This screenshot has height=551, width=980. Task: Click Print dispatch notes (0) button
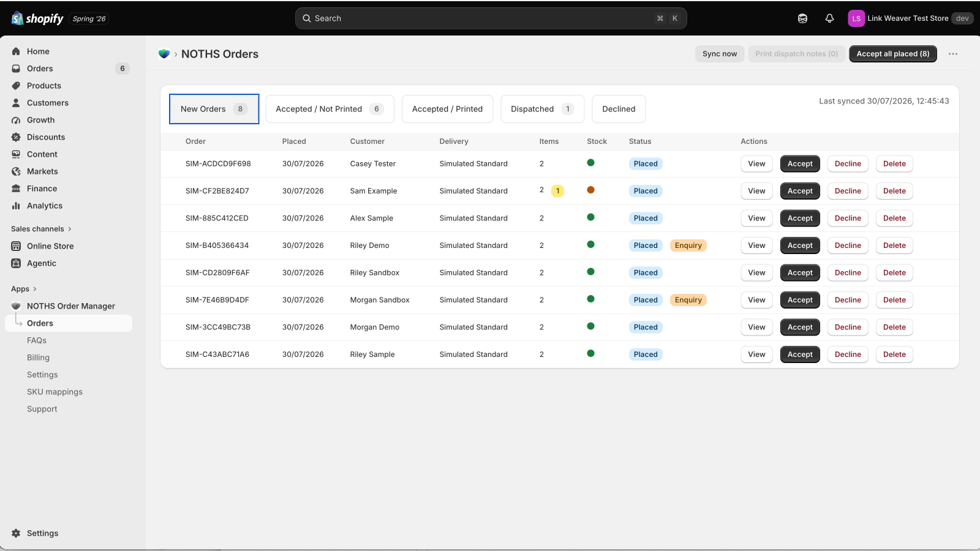coord(797,54)
